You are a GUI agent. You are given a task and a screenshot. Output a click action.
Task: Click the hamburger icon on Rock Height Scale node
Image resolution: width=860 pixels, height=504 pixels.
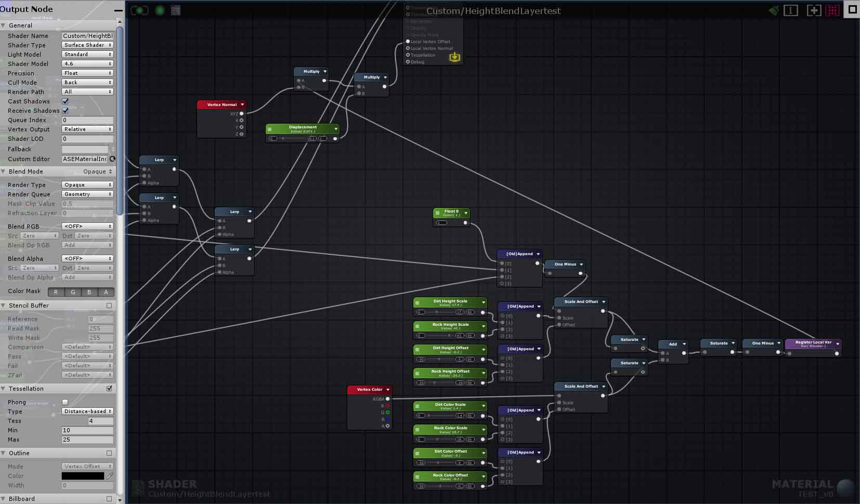click(417, 326)
